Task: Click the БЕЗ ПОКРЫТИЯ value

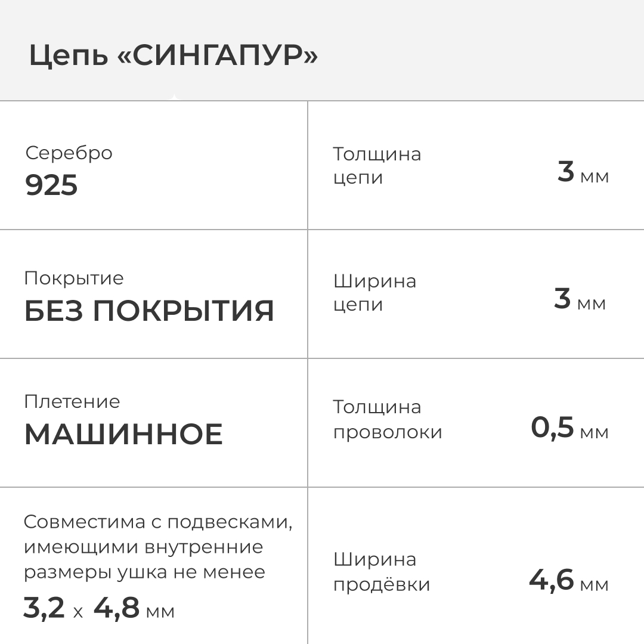Action: tap(149, 311)
